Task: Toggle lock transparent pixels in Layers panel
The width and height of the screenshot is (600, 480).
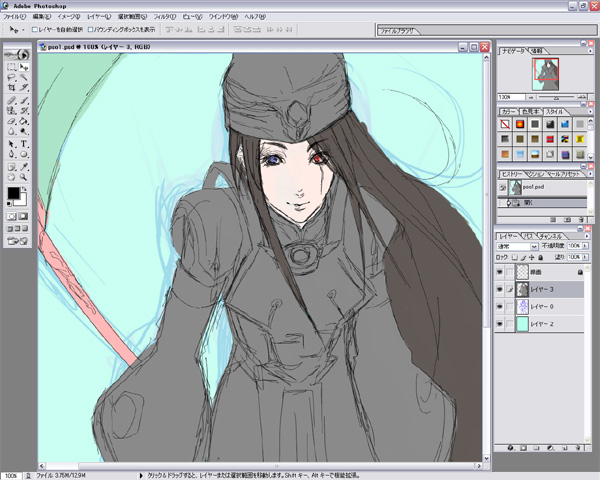Action: [515, 258]
